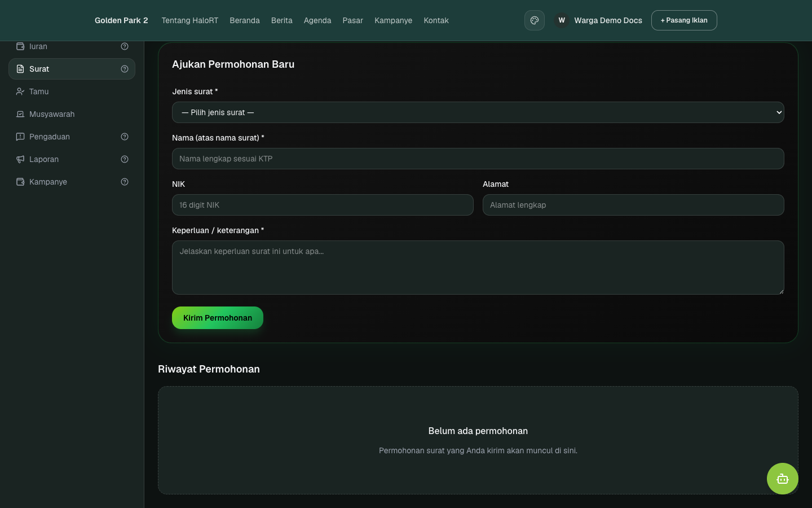
Task: Open help icon next to sidebar Kampanye
Action: 125,182
